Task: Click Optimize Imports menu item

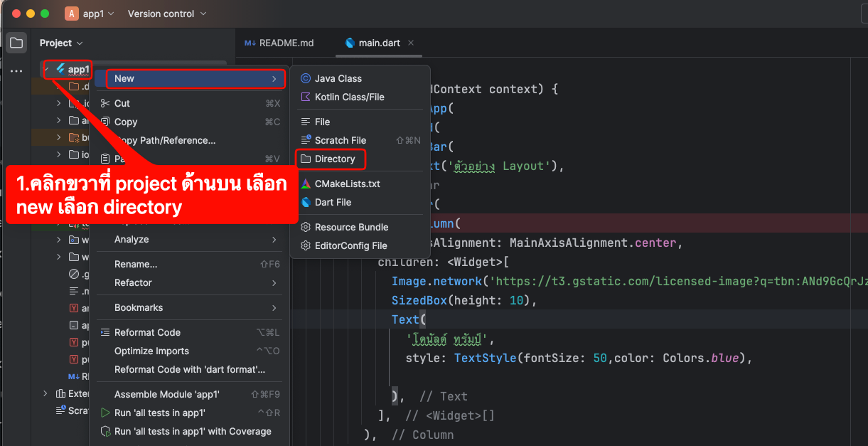Action: tap(151, 351)
